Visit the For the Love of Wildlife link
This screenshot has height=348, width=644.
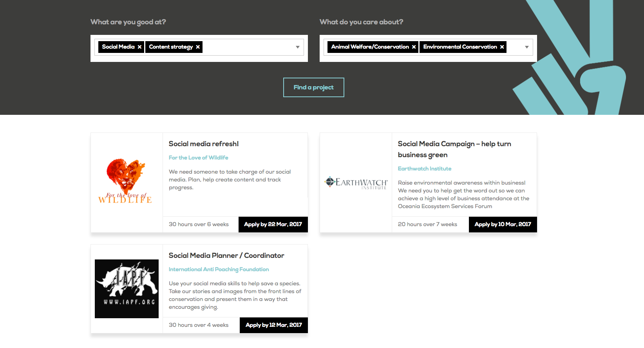tap(199, 158)
